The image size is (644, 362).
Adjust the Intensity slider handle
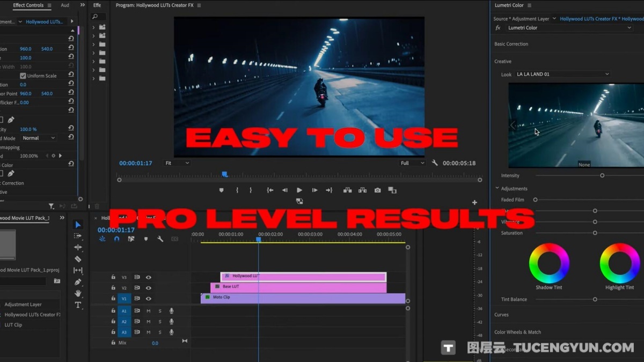point(602,176)
